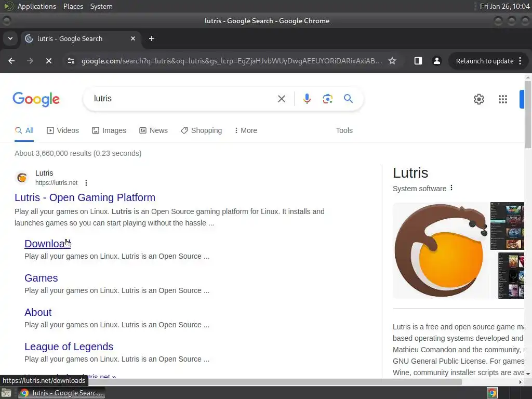The image size is (532, 399).
Task: Open the Download sitelink
Action: [47, 244]
